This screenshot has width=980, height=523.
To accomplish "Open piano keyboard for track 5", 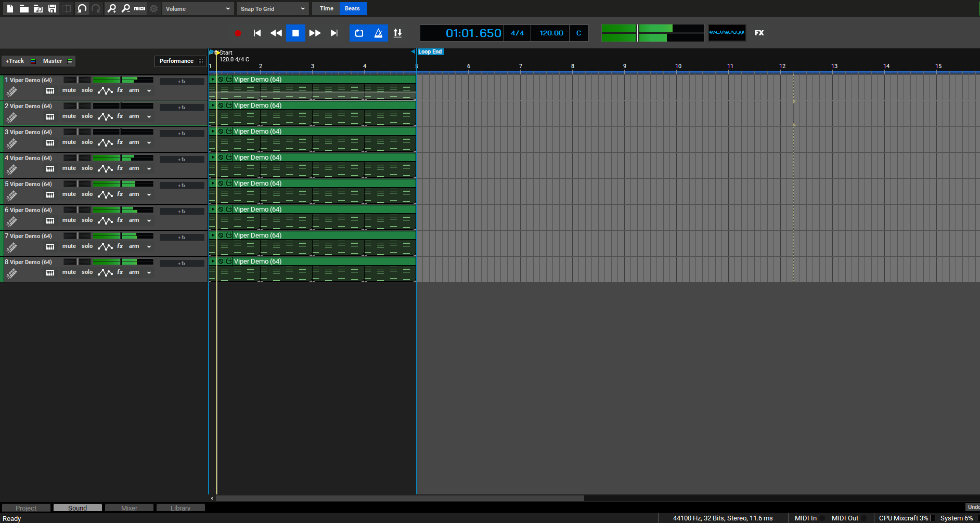I will [x=50, y=195].
